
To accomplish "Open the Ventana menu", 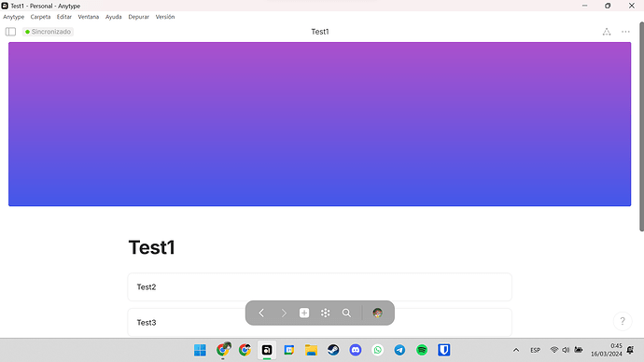I will (89, 17).
